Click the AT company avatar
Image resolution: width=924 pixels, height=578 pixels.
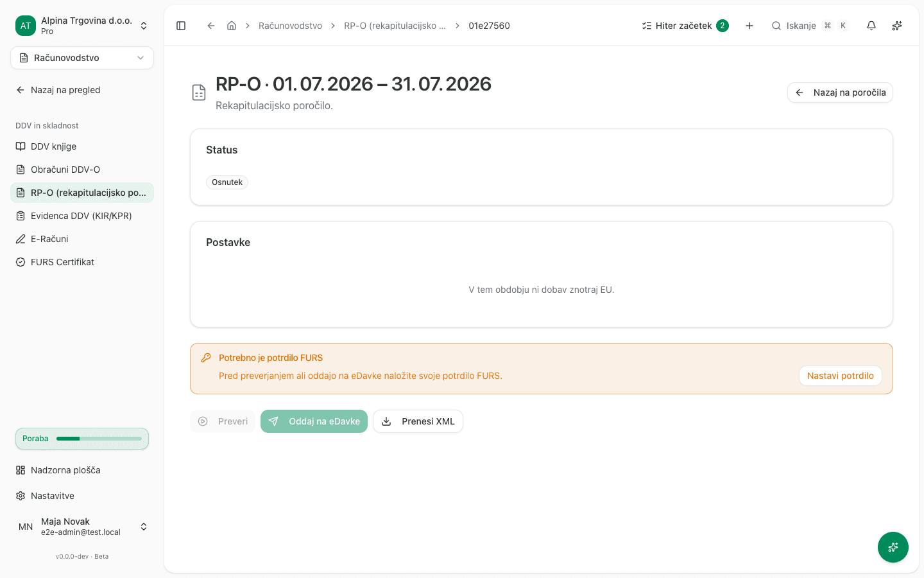click(x=26, y=26)
